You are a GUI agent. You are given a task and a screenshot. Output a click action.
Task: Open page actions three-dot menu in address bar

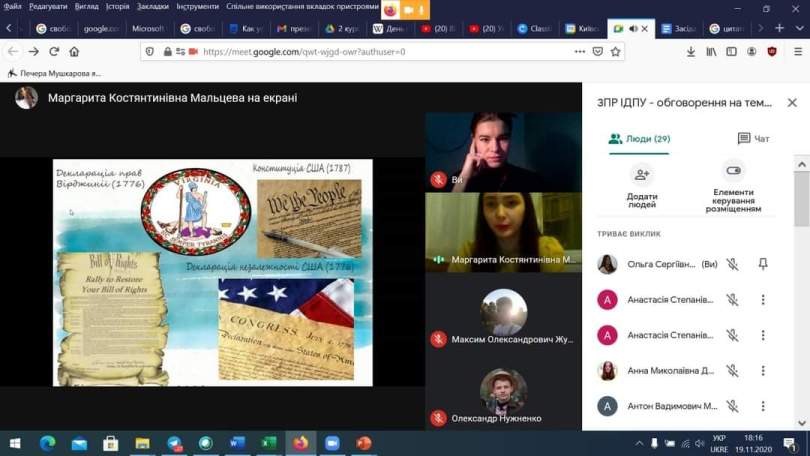click(580, 52)
